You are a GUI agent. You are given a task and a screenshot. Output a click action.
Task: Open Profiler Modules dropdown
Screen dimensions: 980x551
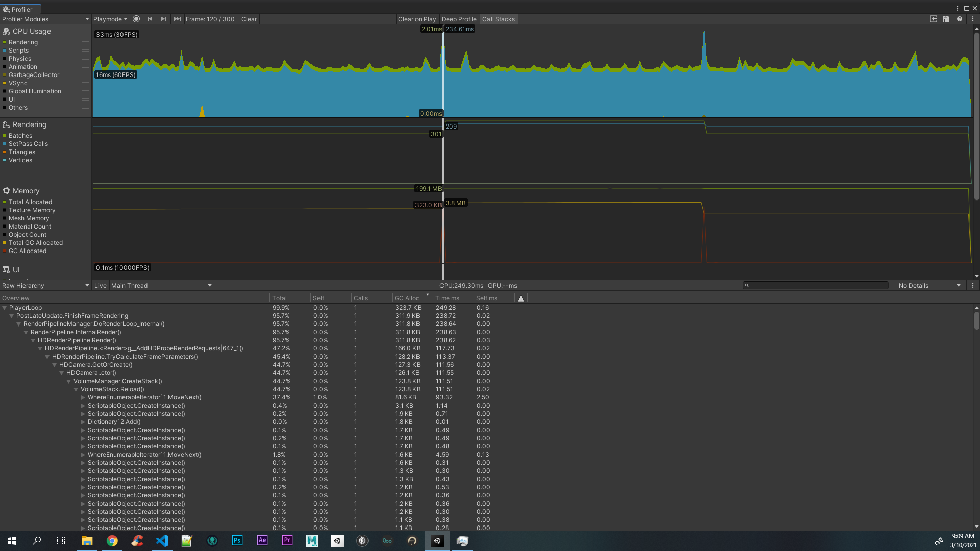tap(45, 19)
